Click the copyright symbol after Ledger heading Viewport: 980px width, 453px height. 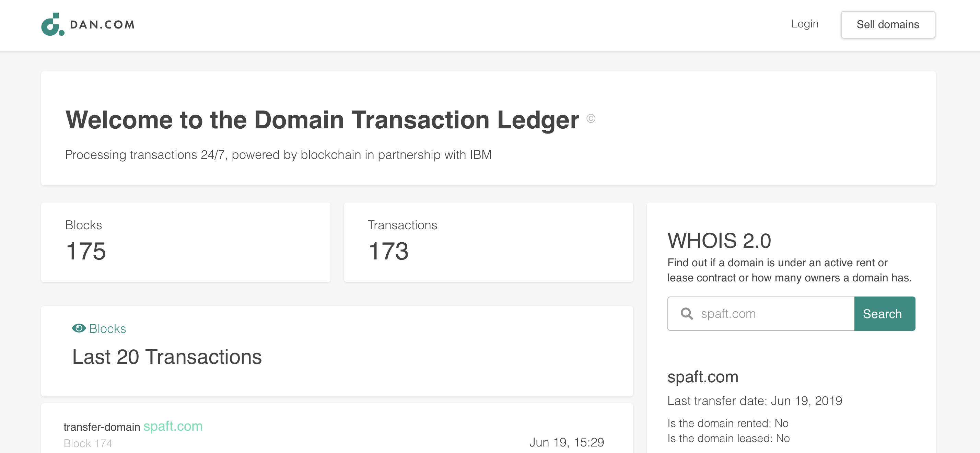point(591,119)
